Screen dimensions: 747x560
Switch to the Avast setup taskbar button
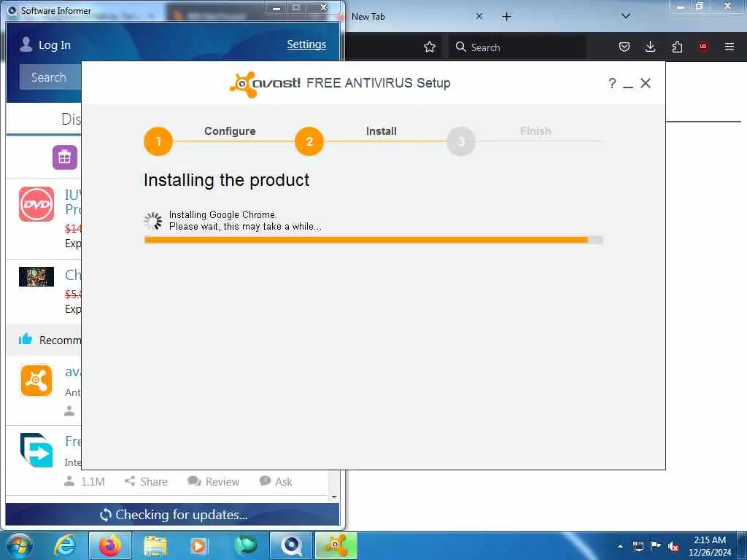(x=336, y=545)
